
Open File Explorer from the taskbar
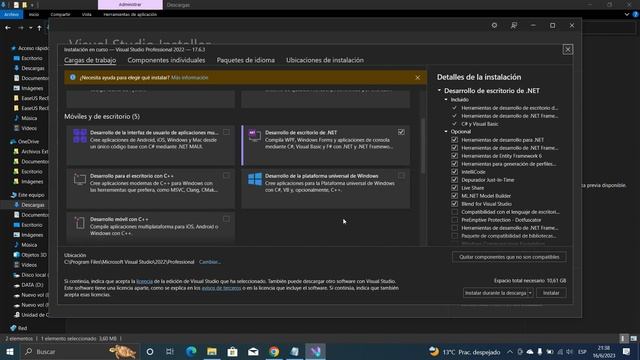click(x=212, y=351)
